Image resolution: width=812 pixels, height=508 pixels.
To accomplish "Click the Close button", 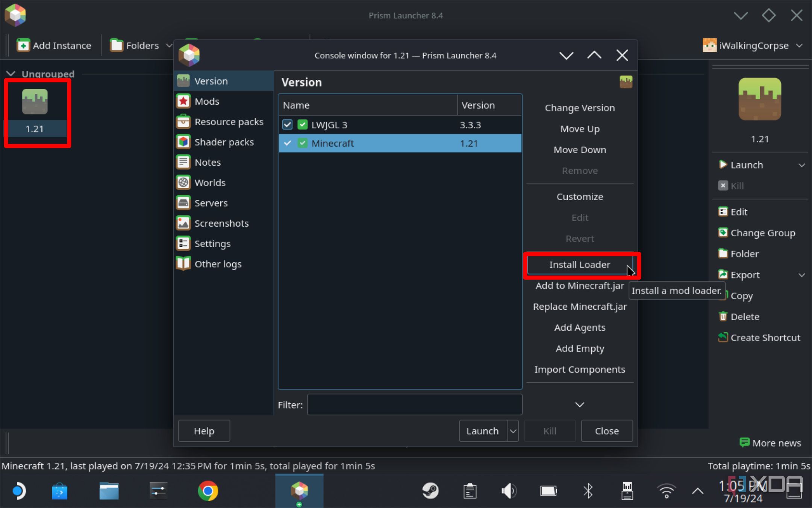I will click(x=607, y=431).
